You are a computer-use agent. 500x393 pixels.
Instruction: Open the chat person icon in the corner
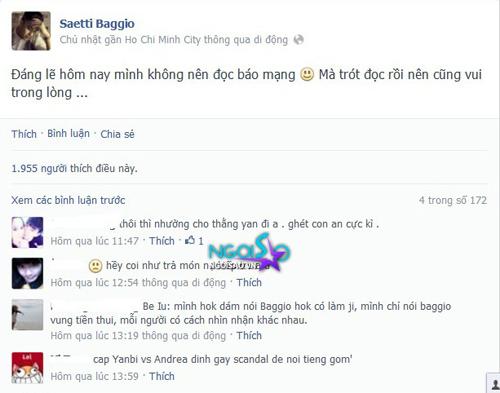(x=494, y=383)
